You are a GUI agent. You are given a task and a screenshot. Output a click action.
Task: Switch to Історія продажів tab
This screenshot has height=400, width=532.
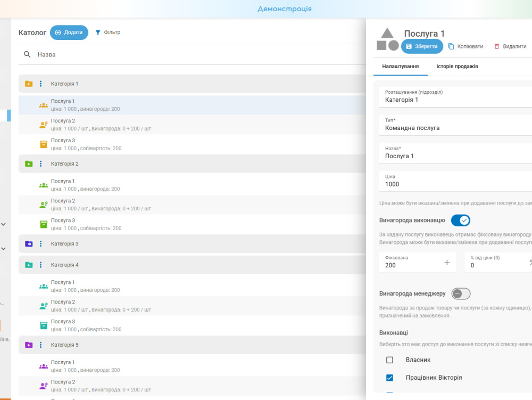pos(457,67)
